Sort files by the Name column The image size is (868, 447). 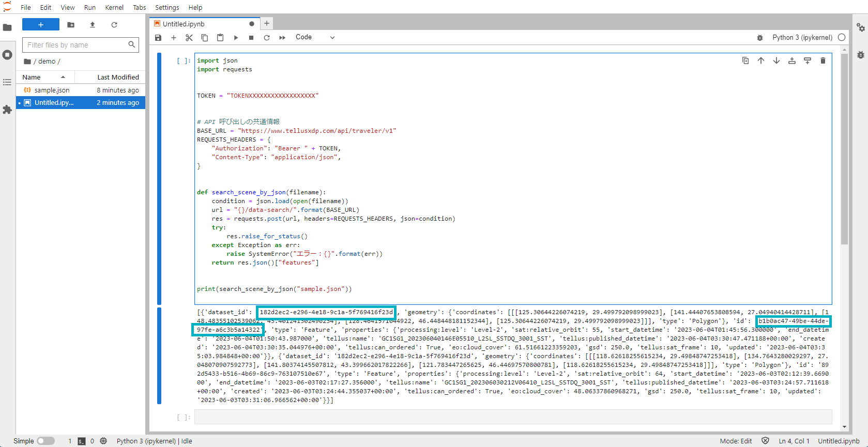click(45, 77)
